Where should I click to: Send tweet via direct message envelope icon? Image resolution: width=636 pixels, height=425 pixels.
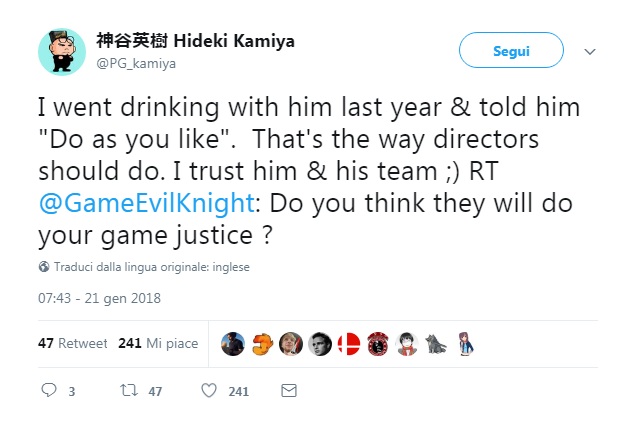click(288, 391)
